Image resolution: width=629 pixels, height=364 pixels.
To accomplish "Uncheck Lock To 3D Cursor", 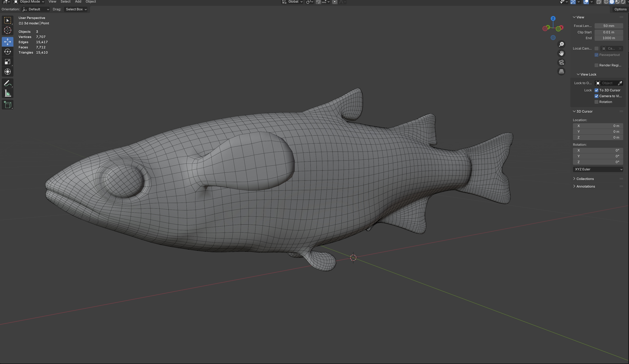I will point(596,90).
